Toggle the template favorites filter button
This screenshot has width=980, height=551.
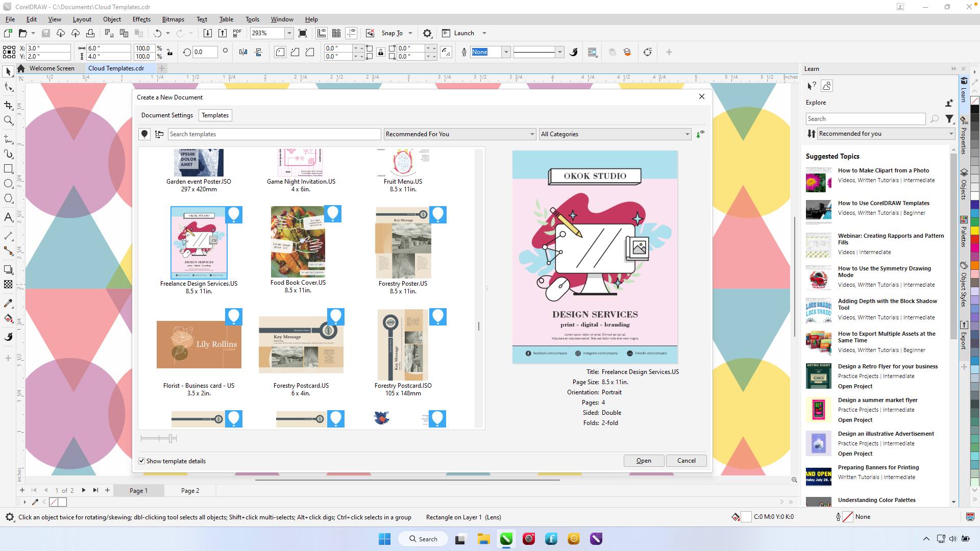(x=144, y=134)
